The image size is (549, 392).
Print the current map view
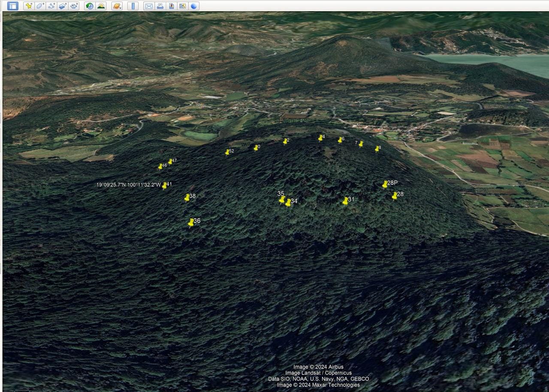160,6
